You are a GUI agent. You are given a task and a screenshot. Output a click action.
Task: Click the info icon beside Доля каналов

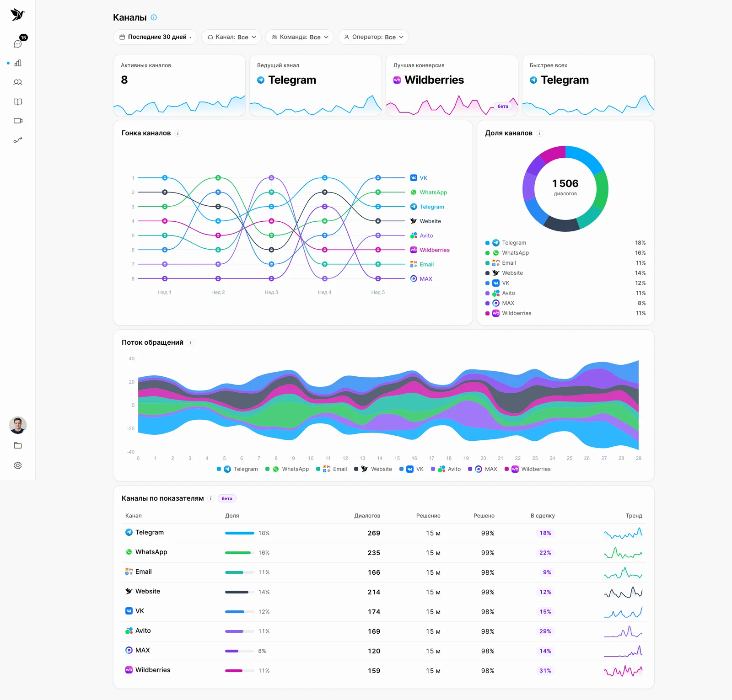pos(539,133)
